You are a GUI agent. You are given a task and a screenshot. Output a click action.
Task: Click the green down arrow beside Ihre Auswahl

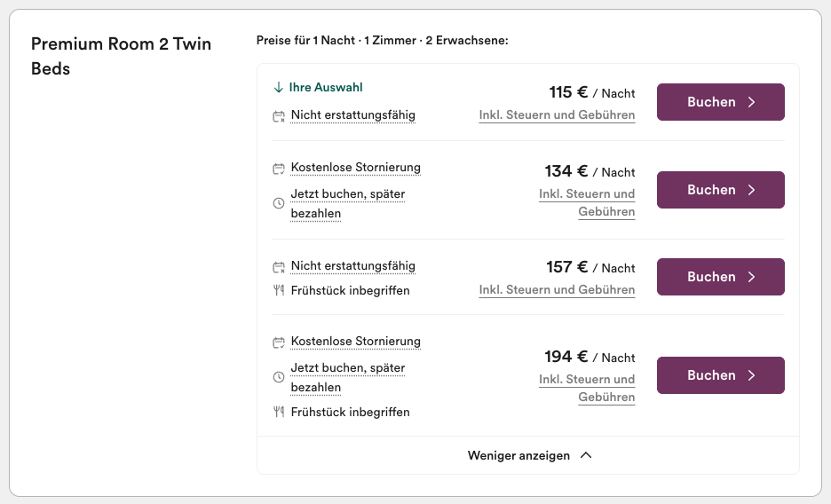[278, 87]
